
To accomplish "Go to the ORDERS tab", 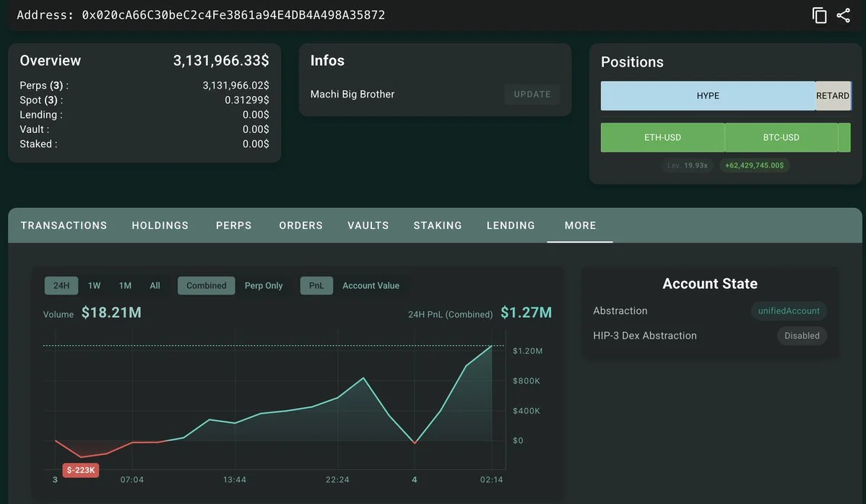I will click(x=301, y=225).
